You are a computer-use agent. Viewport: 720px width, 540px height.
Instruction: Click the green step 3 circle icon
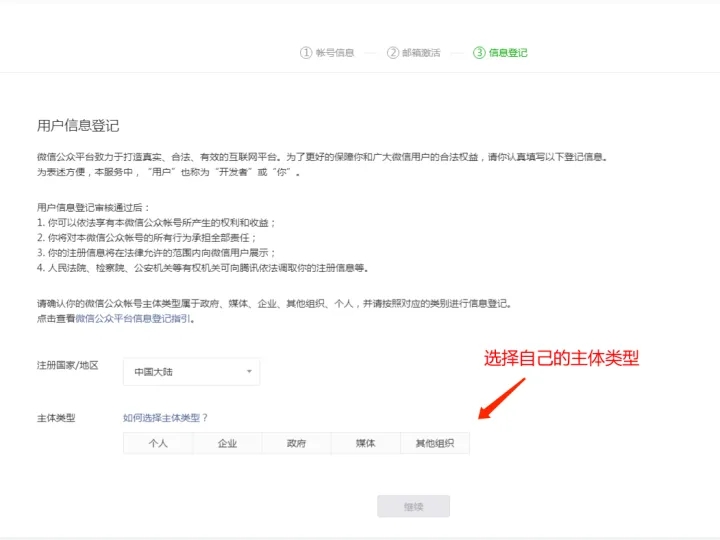(479, 53)
